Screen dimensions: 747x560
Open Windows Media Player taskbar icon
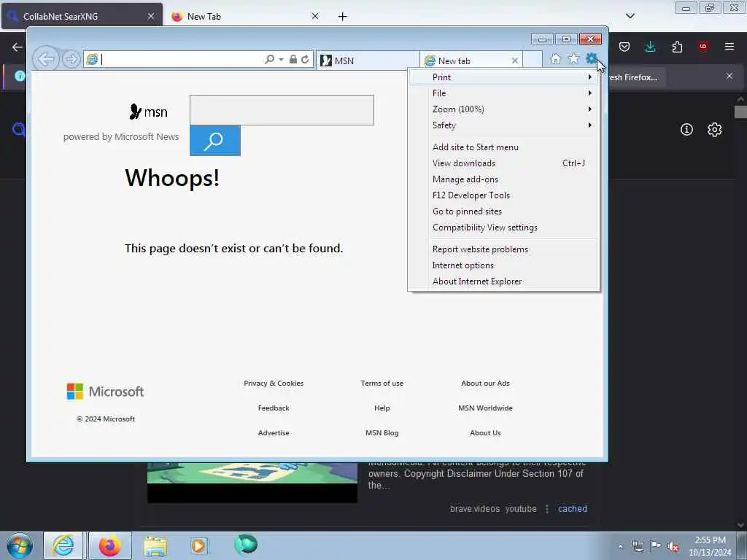(x=198, y=546)
